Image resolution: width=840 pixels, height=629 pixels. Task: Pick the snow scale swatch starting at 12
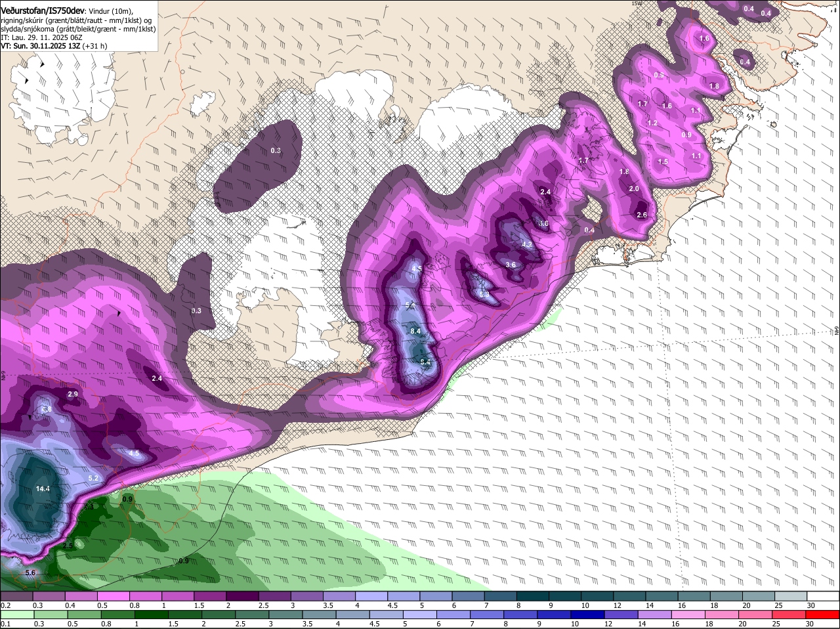(x=629, y=596)
